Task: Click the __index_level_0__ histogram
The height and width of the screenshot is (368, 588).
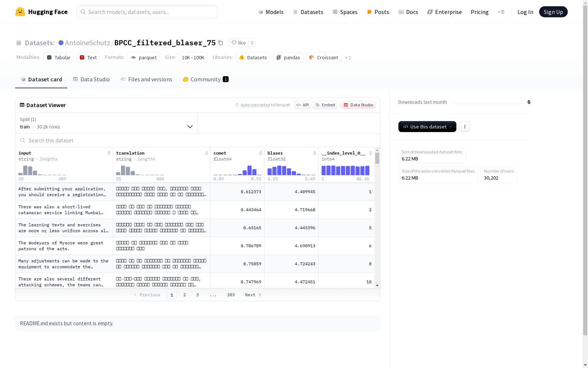Action: 345,170
